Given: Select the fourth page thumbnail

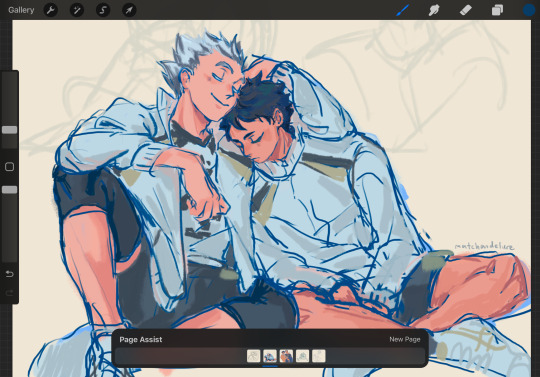Looking at the screenshot, I should (x=302, y=356).
